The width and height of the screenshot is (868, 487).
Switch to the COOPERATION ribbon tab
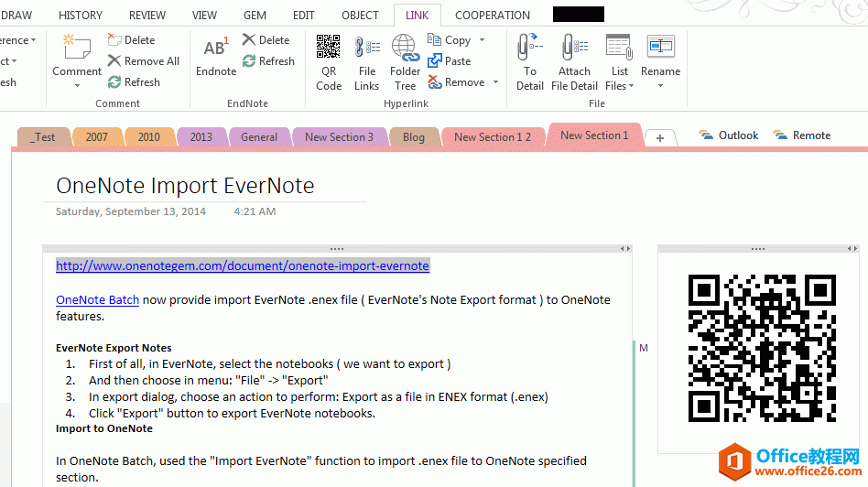point(492,15)
